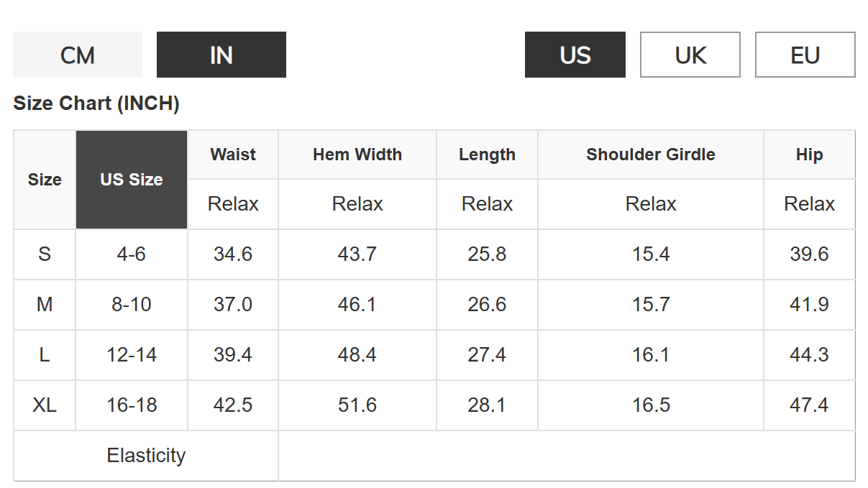Select the S size row label

pyautogui.click(x=45, y=254)
